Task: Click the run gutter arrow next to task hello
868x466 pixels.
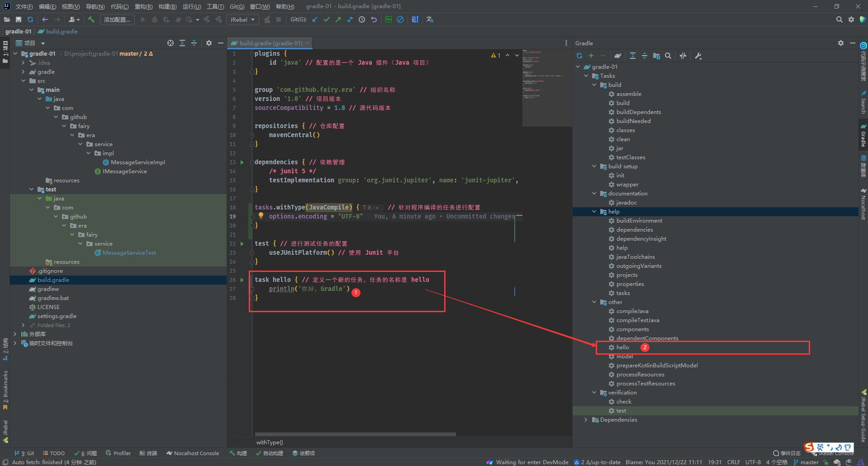Action: [x=242, y=280]
